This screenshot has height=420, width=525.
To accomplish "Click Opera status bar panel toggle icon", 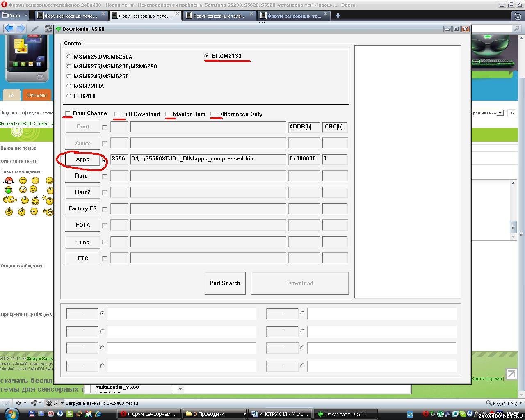I will [5, 403].
